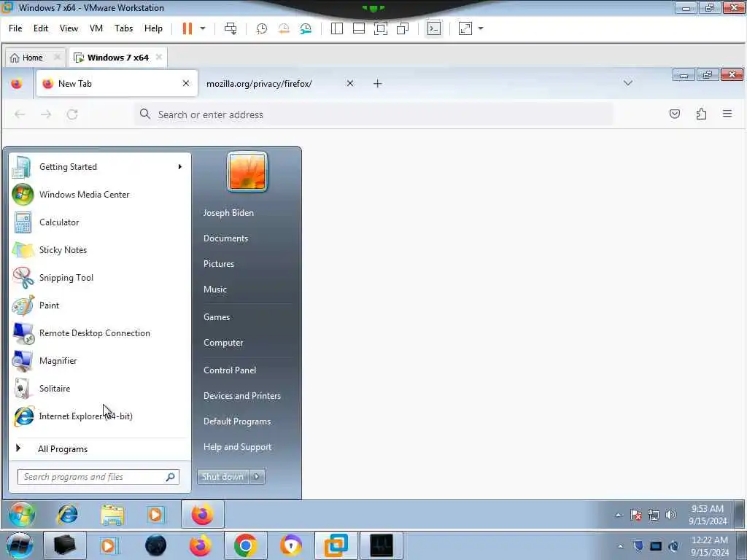Screen dimensions: 747x560
Task: Click the Firefox address bar field
Action: (373, 114)
